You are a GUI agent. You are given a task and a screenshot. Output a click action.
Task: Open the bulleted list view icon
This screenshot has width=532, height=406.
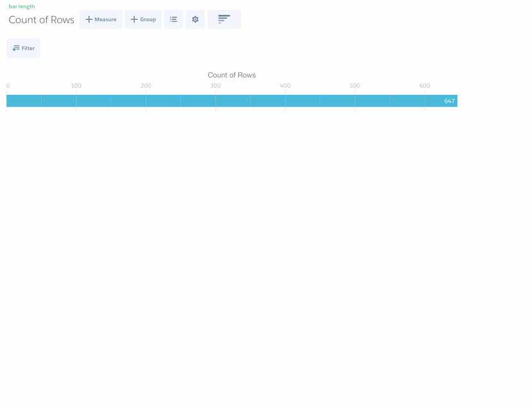click(174, 19)
